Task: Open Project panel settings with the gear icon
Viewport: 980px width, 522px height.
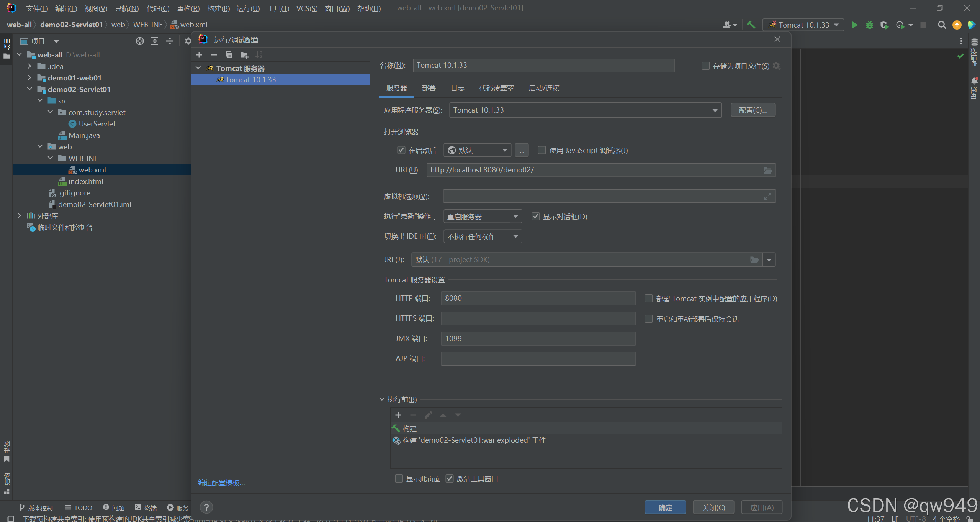Action: 187,41
